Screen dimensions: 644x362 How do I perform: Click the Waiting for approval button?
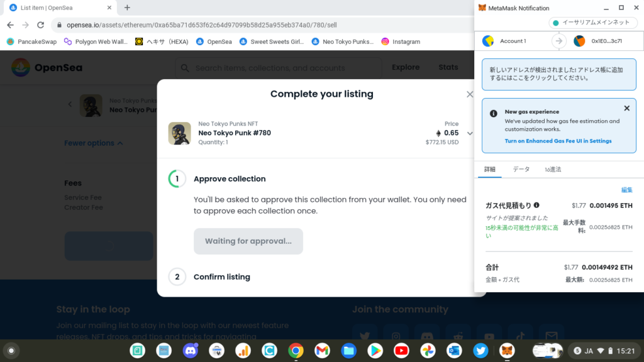coord(248,241)
